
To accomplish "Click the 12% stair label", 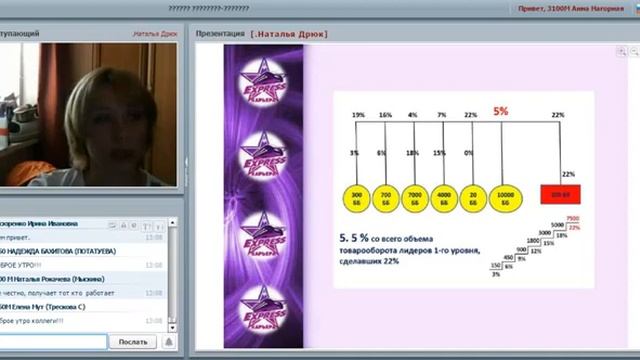I will click(536, 251).
